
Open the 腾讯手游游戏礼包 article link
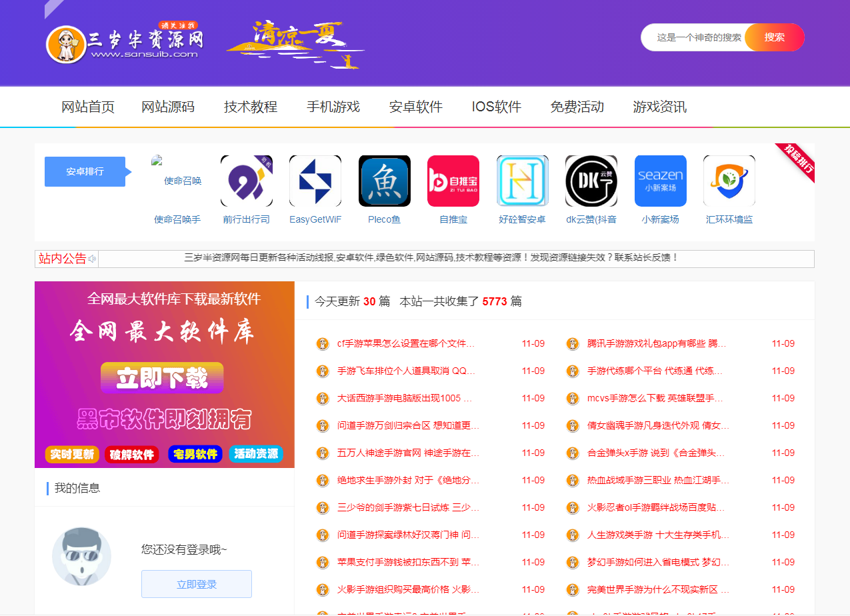click(x=656, y=344)
